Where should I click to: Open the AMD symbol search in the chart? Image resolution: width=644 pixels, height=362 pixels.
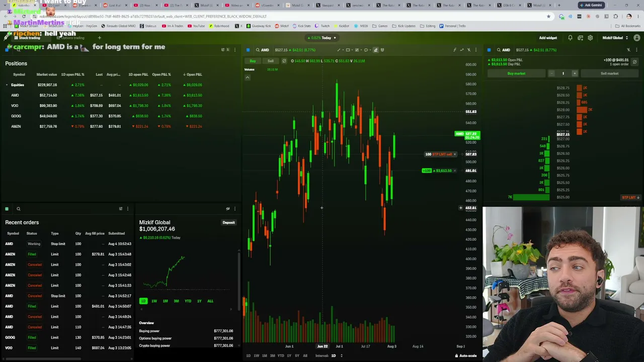(x=263, y=50)
